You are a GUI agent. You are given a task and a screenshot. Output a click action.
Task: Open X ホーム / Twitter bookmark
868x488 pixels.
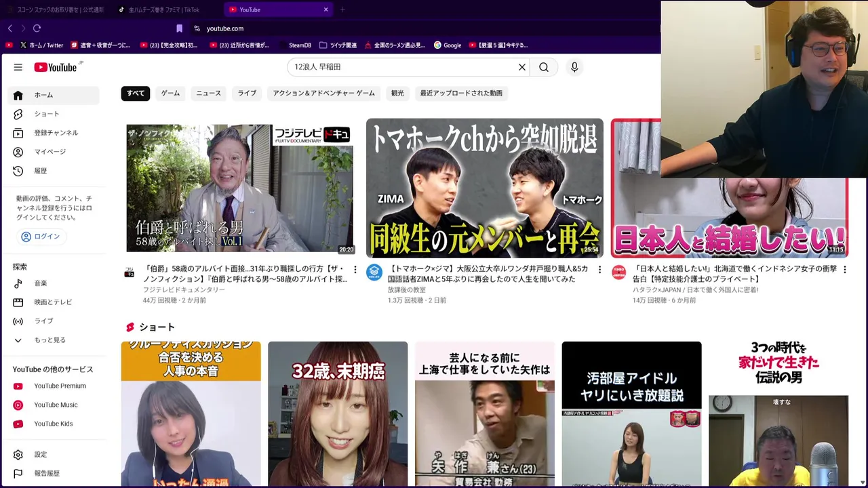tap(41, 45)
